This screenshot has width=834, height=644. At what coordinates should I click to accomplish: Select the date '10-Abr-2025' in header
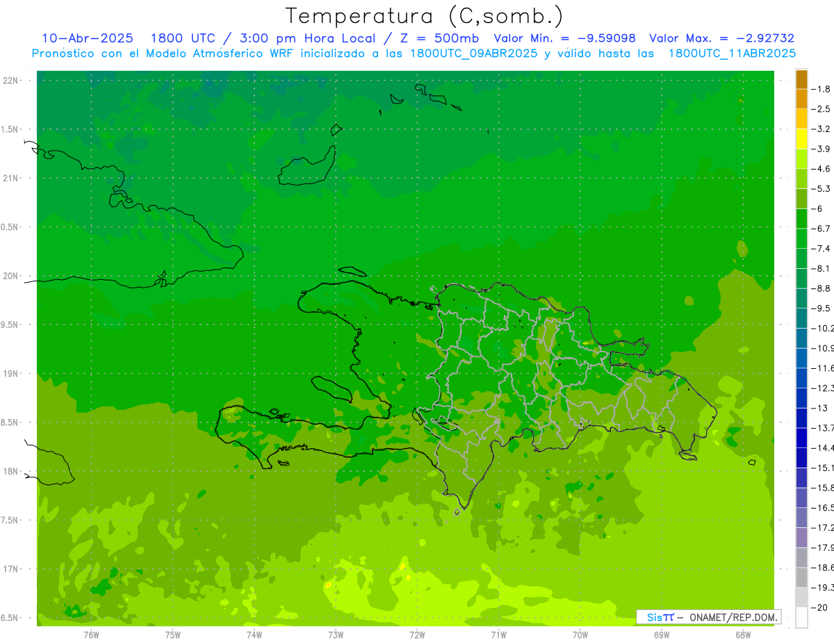click(x=88, y=38)
